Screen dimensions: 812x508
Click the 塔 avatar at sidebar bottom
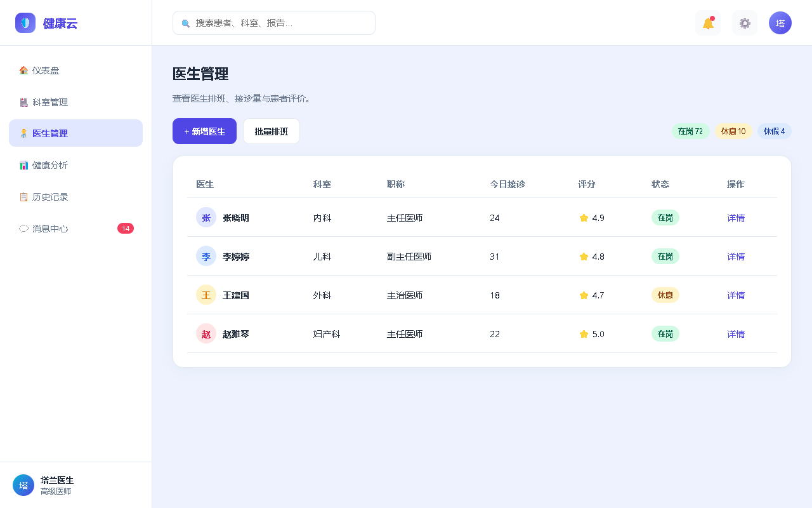click(23, 485)
